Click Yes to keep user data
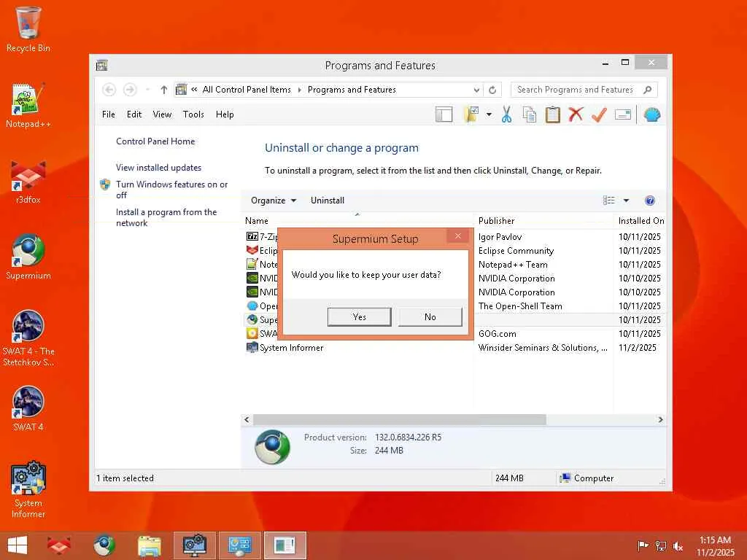 359,316
